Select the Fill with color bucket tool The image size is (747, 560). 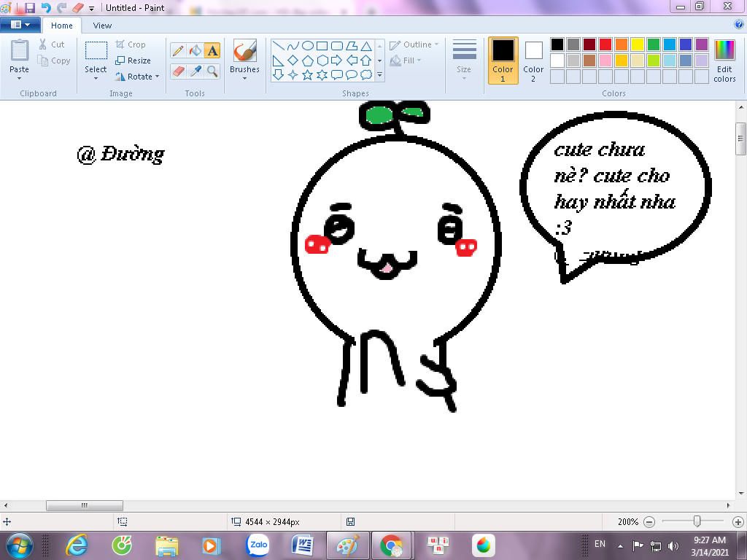tap(195, 50)
